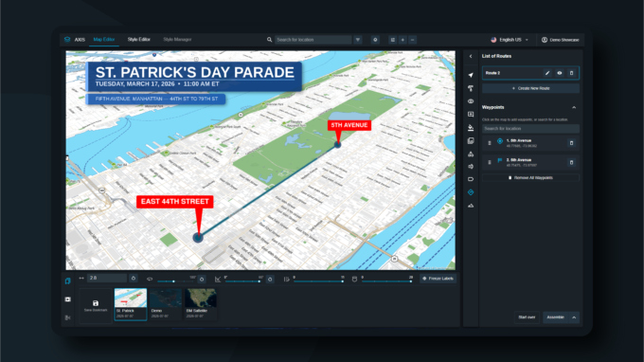The image size is (644, 362).
Task: Collapse the side panel with back chevron
Action: [x=471, y=56]
